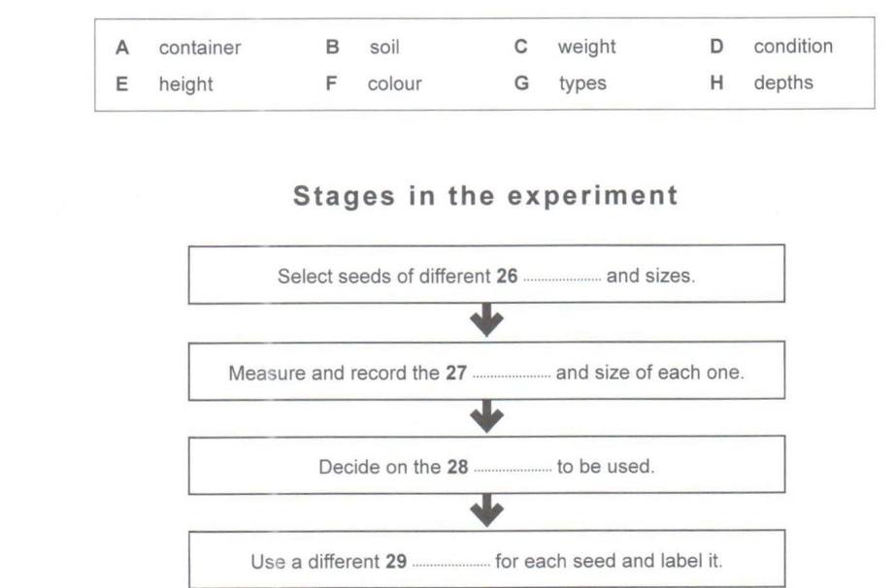Click the arrow below the "Decide on the" box
The image size is (895, 588).
coord(485,511)
